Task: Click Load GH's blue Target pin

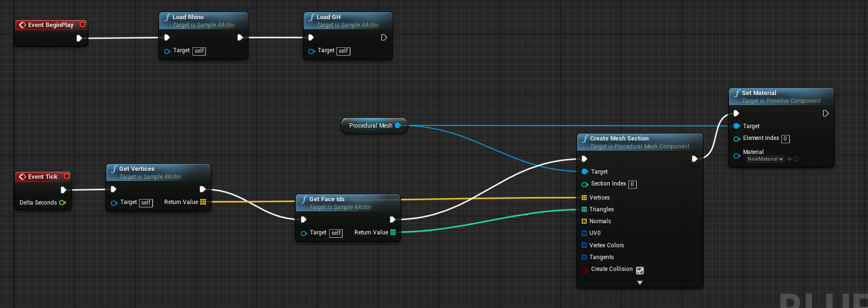Action: coord(312,51)
